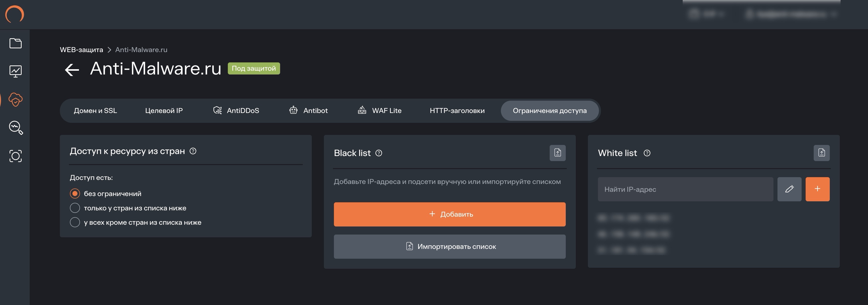The height and width of the screenshot is (305, 868).
Task: Click the Импортировать список button
Action: [x=449, y=247]
